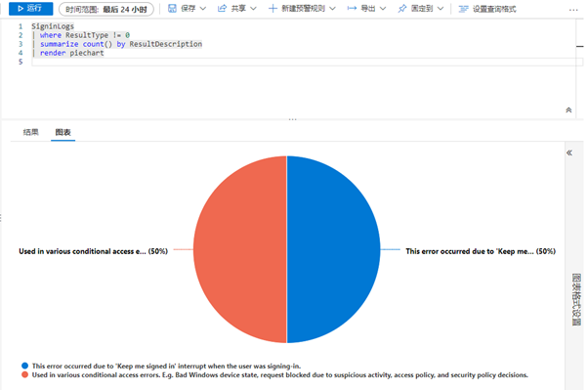Expand the 导出 dropdown chevron

[x=383, y=8]
